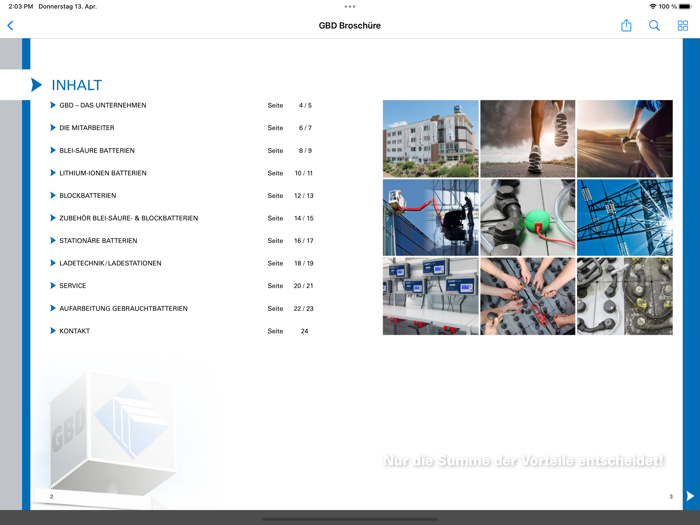Tap the battery terminals close-up photo
Screen dimensions: 700x525
coord(625,296)
